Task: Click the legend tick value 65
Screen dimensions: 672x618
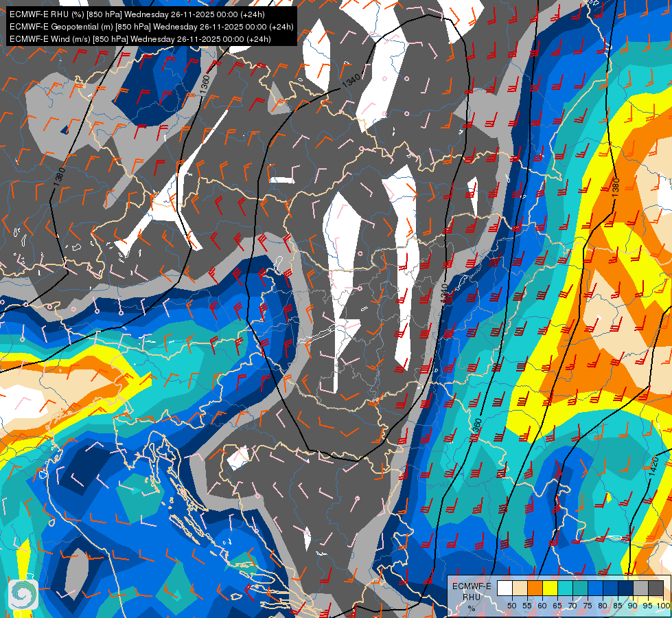Action: pos(557,606)
